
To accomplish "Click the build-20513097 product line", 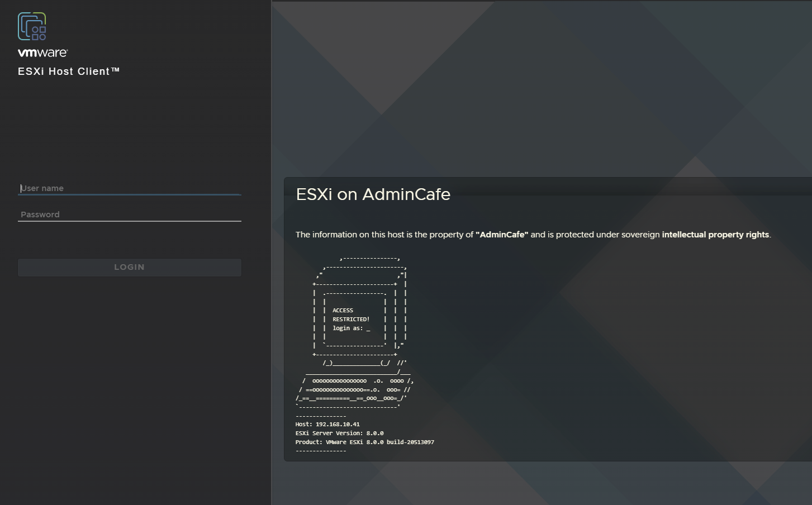I will coord(365,441).
